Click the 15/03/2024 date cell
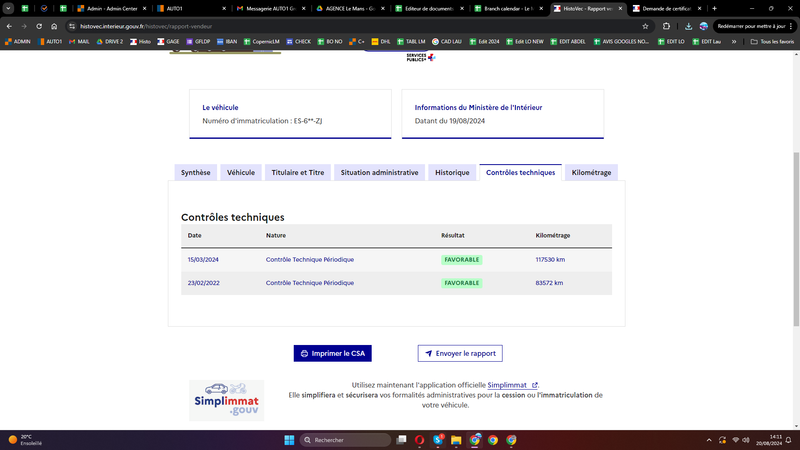Image resolution: width=800 pixels, height=450 pixels. (x=203, y=260)
